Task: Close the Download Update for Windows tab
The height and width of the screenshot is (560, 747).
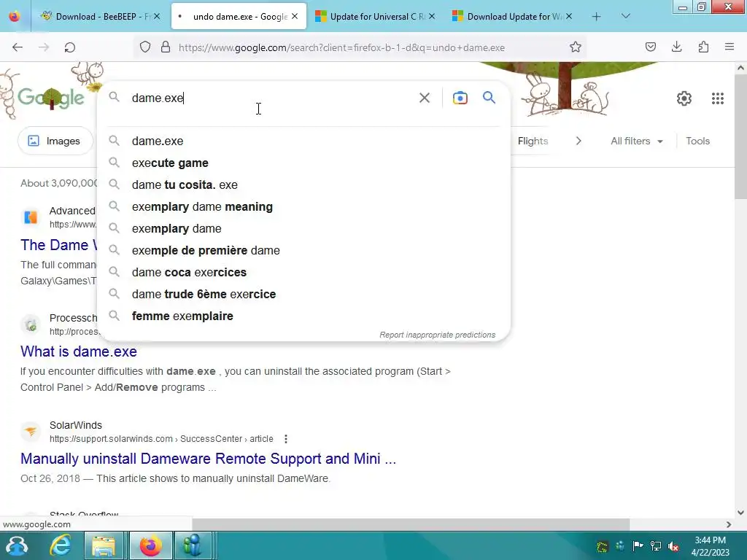Action: (x=569, y=16)
